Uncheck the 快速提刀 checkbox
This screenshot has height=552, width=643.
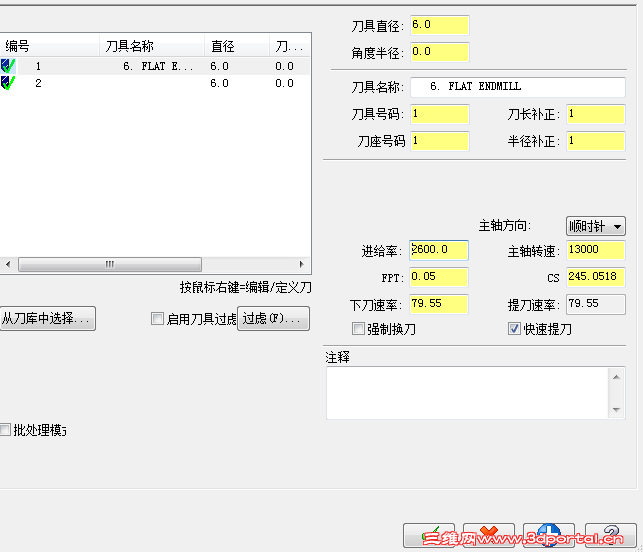pos(514,328)
